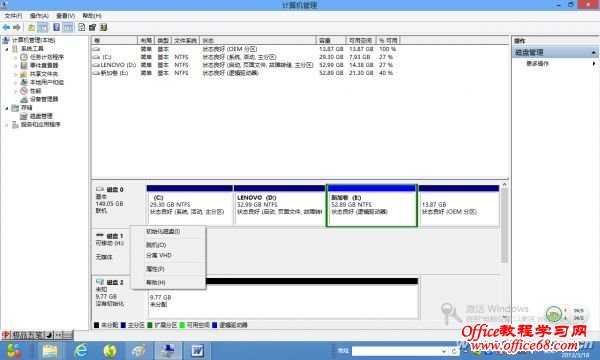600x360 pixels.
Task: Click the Refresh document toolbar icon
Action: tap(82, 27)
